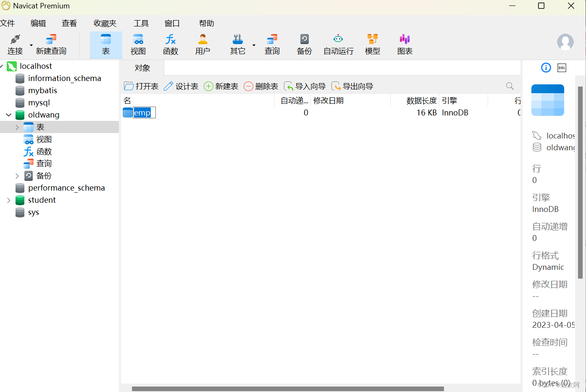Image resolution: width=586 pixels, height=392 pixels.
Task: Click the 新建表 (New Table) button
Action: pos(221,86)
